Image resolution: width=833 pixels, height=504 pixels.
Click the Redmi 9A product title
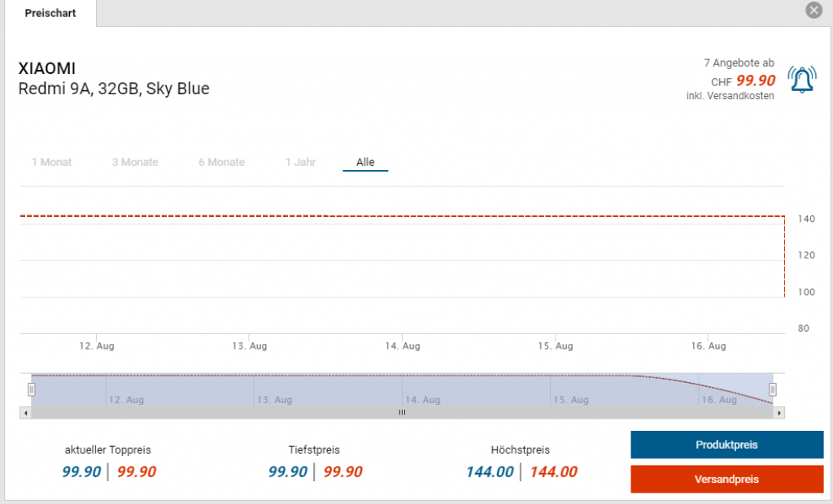tap(114, 89)
